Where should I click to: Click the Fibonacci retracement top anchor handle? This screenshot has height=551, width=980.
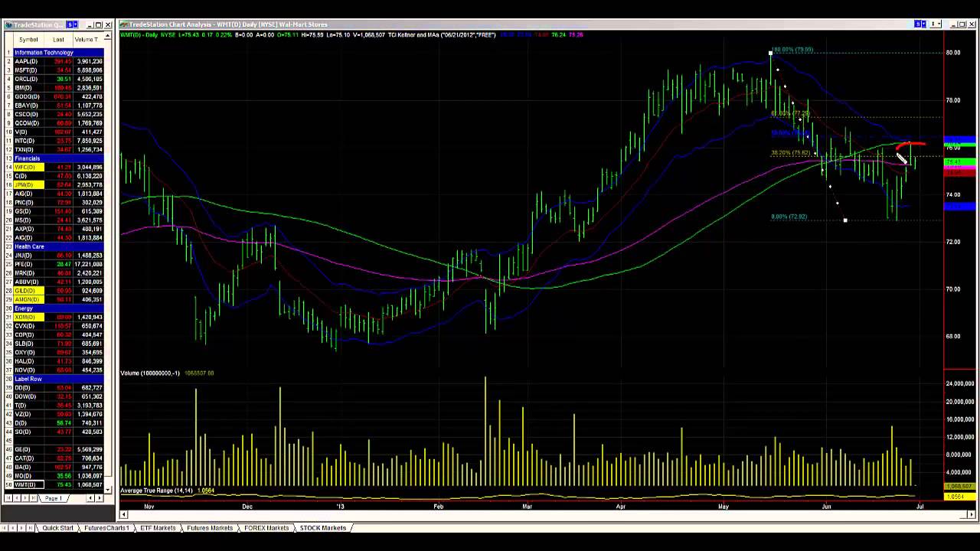771,53
